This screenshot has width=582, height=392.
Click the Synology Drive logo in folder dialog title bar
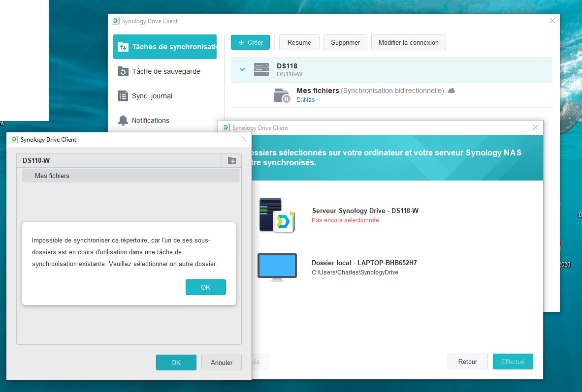(x=14, y=140)
